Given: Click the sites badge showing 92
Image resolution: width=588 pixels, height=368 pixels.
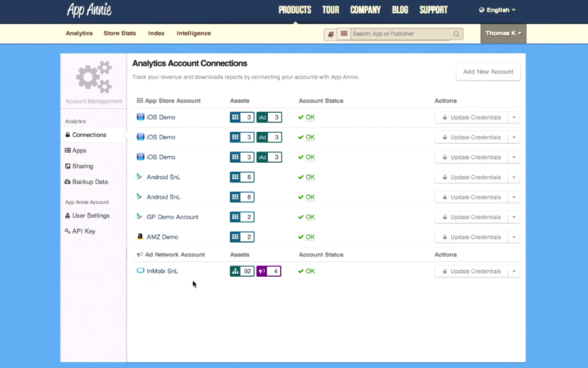Looking at the screenshot, I should click(242, 271).
